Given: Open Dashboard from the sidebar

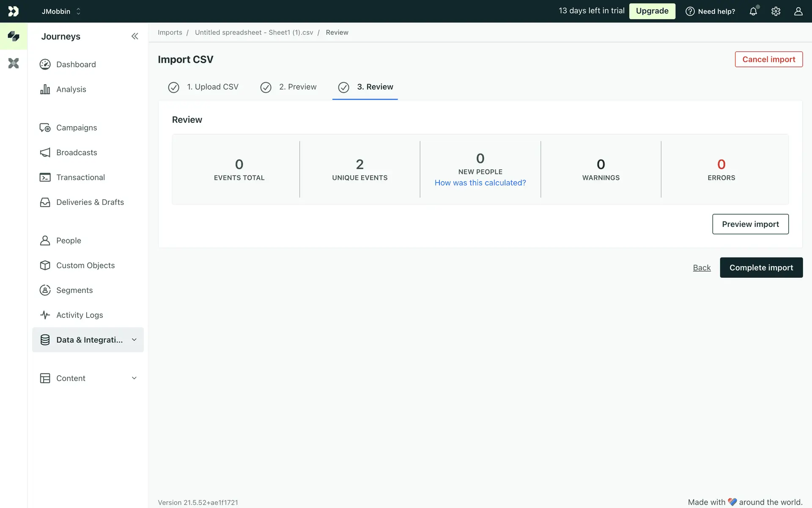Looking at the screenshot, I should [x=76, y=64].
